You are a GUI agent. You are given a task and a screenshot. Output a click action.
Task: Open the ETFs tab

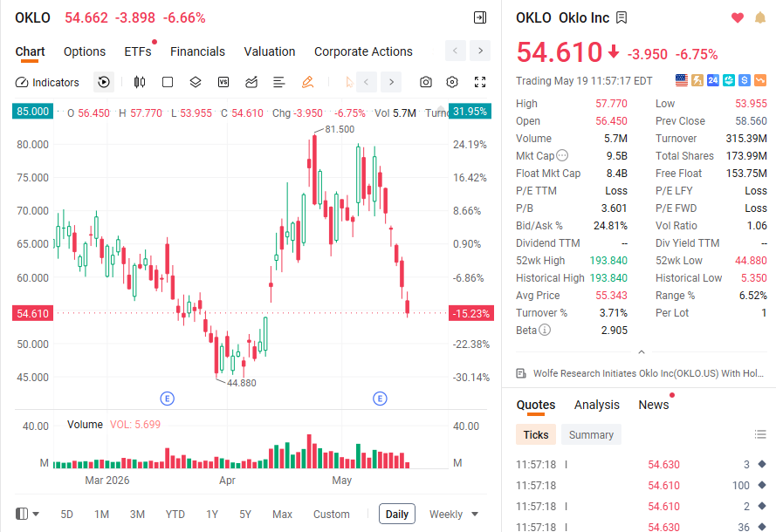138,51
